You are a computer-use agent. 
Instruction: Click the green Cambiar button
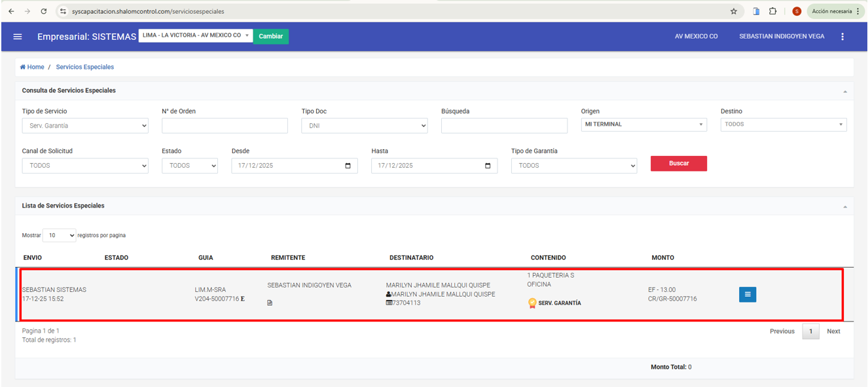271,37
